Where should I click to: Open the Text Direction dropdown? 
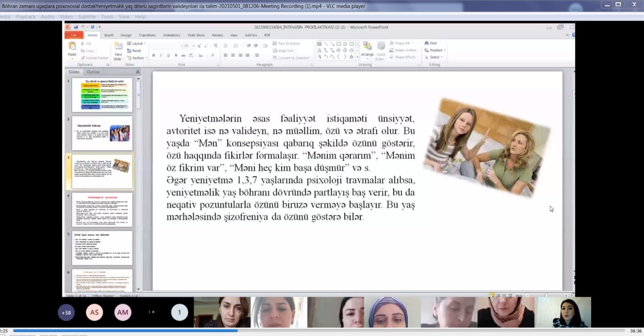pos(287,44)
